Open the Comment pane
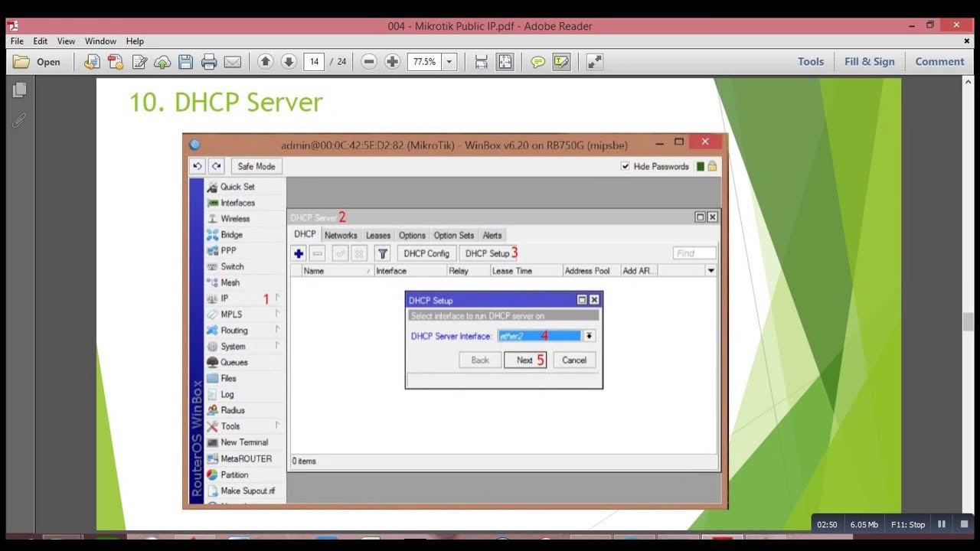 (x=940, y=62)
